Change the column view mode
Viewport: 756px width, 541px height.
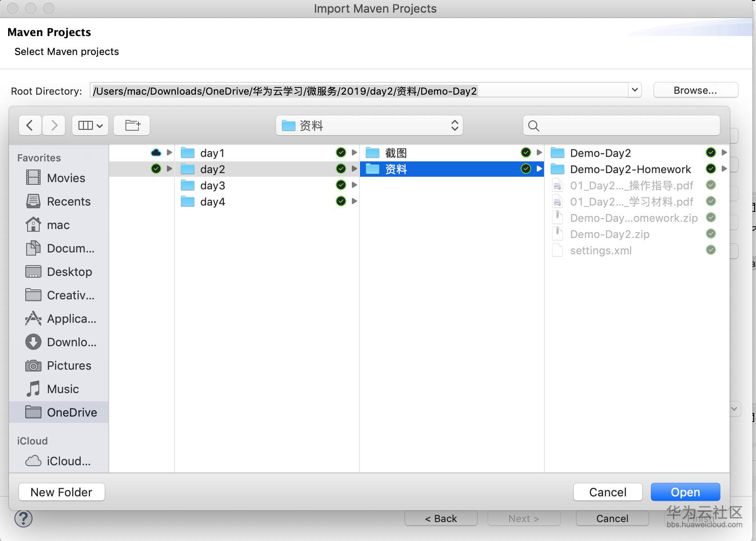point(90,125)
